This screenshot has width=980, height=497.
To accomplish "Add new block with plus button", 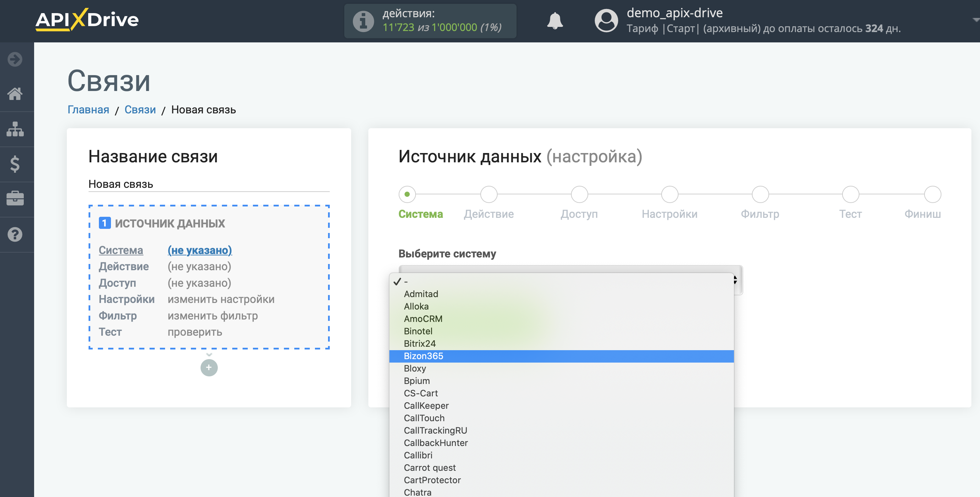I will click(209, 368).
